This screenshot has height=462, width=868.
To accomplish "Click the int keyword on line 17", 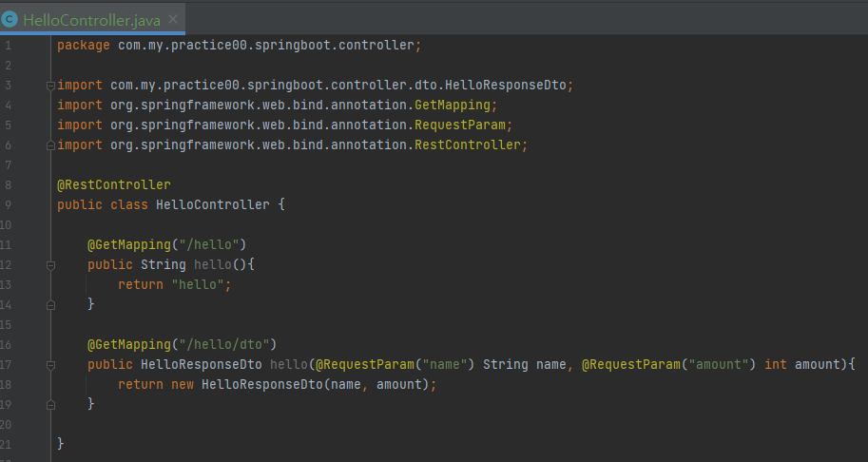I will click(x=776, y=364).
